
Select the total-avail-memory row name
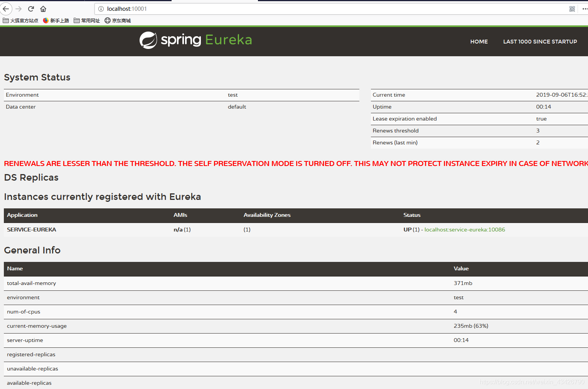(x=32, y=283)
